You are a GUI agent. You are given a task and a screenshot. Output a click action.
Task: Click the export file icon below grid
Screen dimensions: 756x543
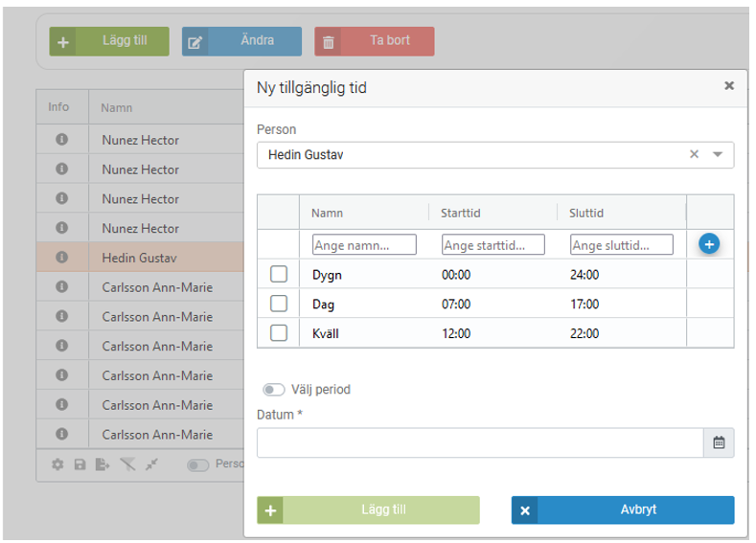[x=103, y=464]
